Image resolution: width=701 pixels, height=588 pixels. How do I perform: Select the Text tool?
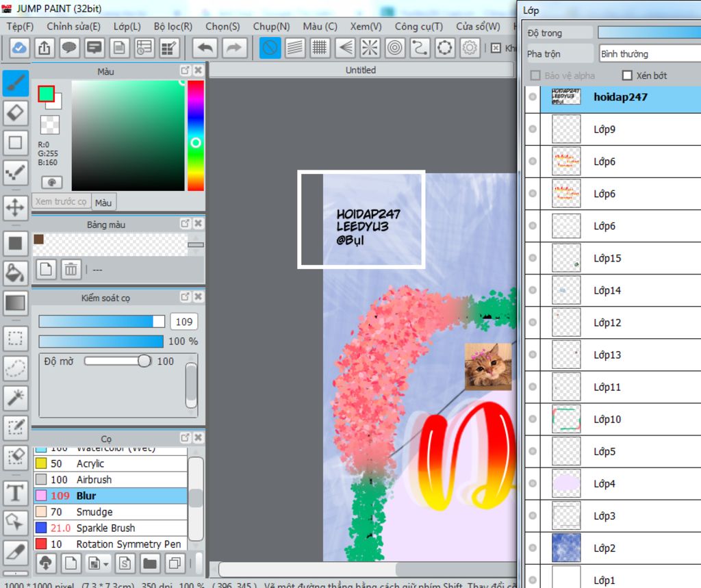coord(16,492)
